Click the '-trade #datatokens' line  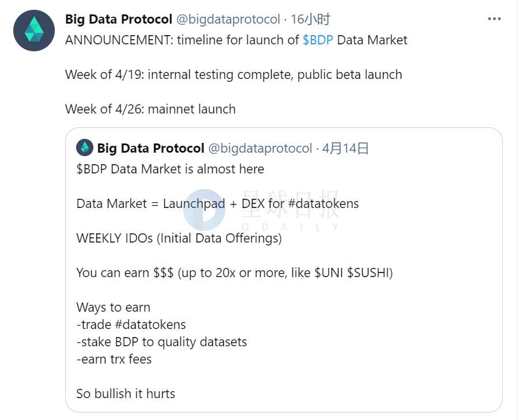tap(131, 324)
